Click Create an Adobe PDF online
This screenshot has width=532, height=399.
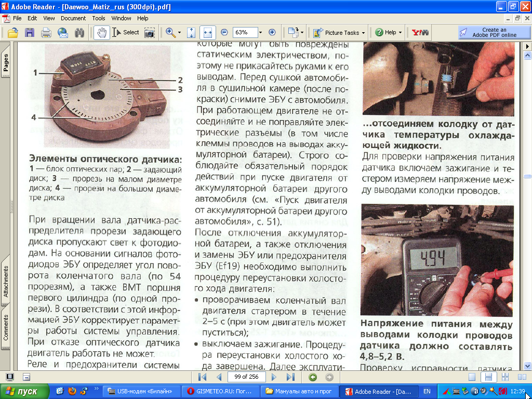(495, 33)
